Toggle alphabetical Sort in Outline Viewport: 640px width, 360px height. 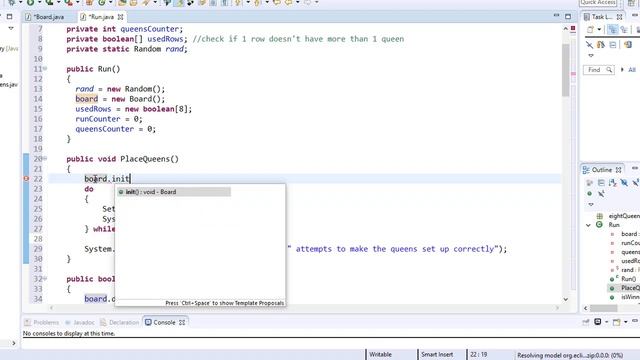pos(612,182)
